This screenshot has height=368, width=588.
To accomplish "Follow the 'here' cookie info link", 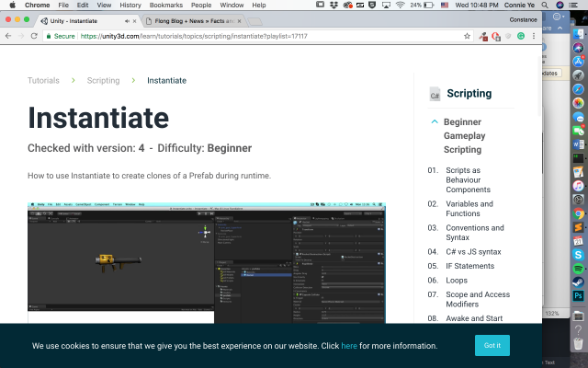I will pos(349,346).
